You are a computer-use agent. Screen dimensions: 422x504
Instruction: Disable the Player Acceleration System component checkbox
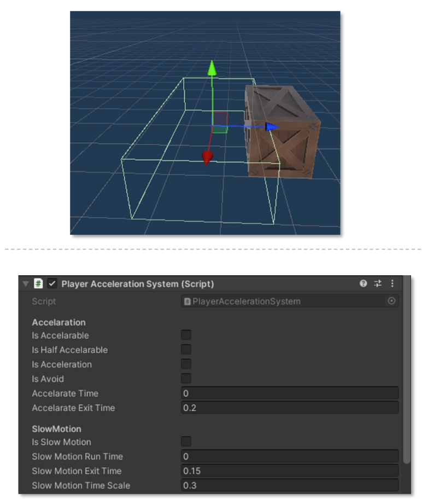tap(52, 283)
